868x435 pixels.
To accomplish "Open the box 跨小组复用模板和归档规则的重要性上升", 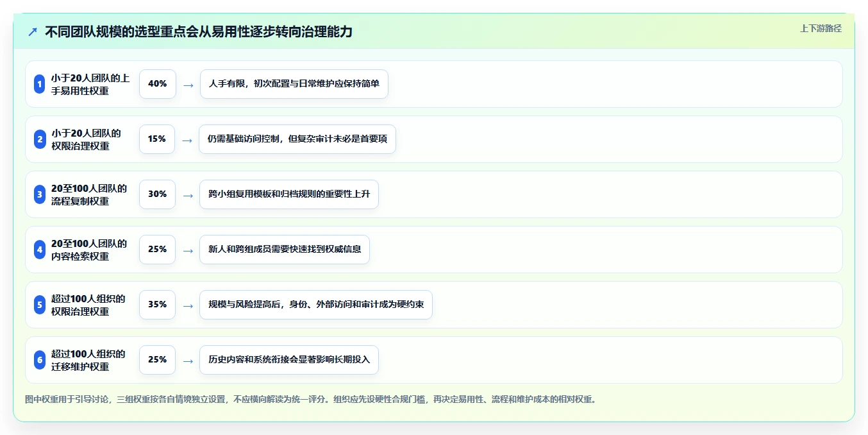I will [289, 194].
